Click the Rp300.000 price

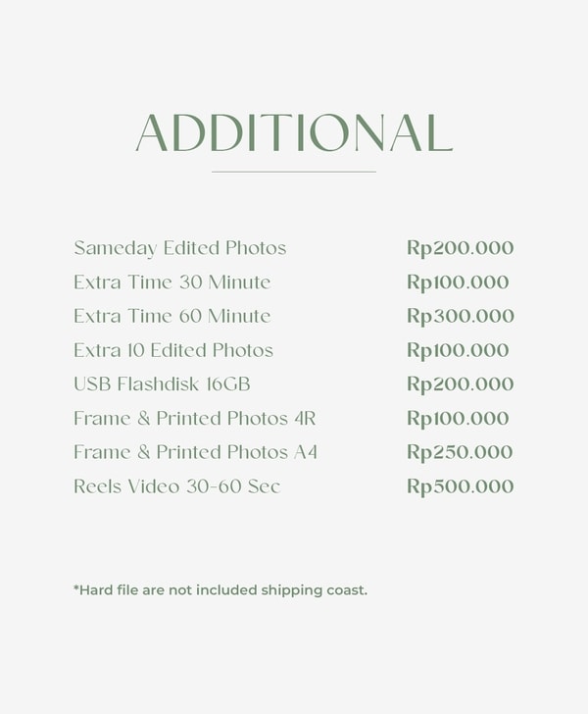461,317
